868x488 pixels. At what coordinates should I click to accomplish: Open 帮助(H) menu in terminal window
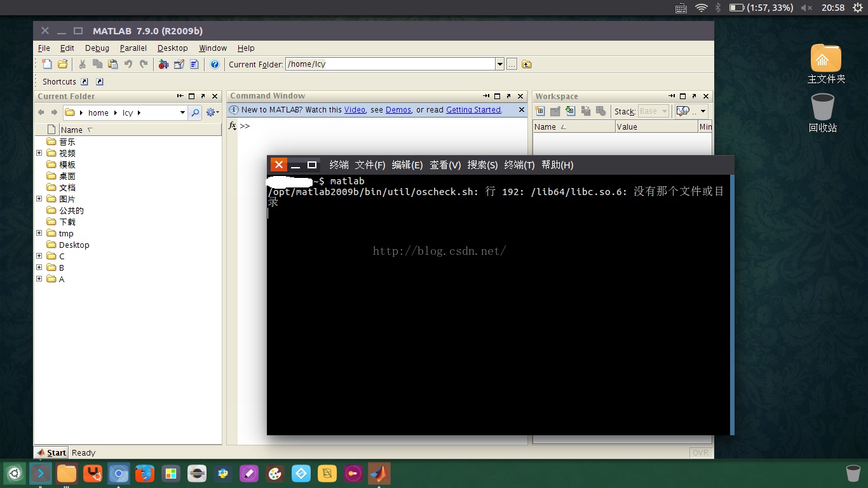click(557, 165)
